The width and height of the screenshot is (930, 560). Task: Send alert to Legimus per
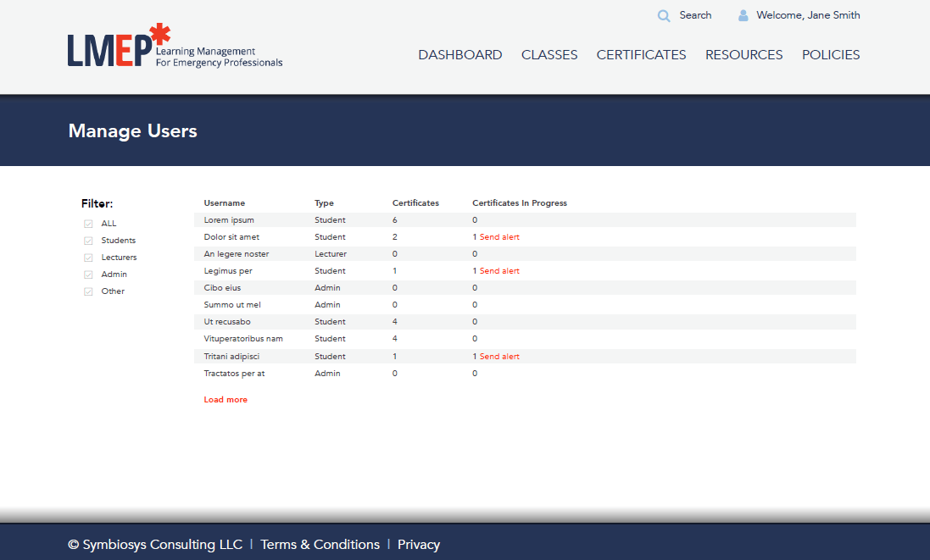tap(499, 271)
